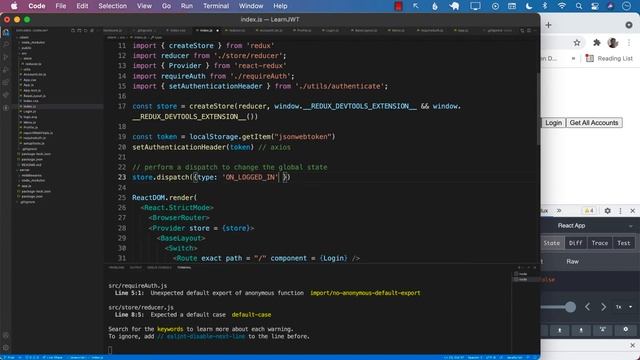This screenshot has width=640, height=360.
Task: Open Chrome three-dot menu
Action: 629,42
